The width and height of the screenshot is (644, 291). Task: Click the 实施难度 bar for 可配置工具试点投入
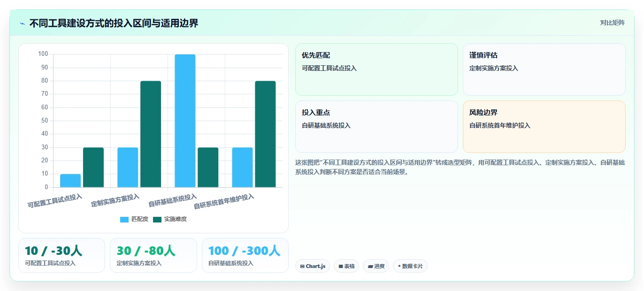pos(93,168)
